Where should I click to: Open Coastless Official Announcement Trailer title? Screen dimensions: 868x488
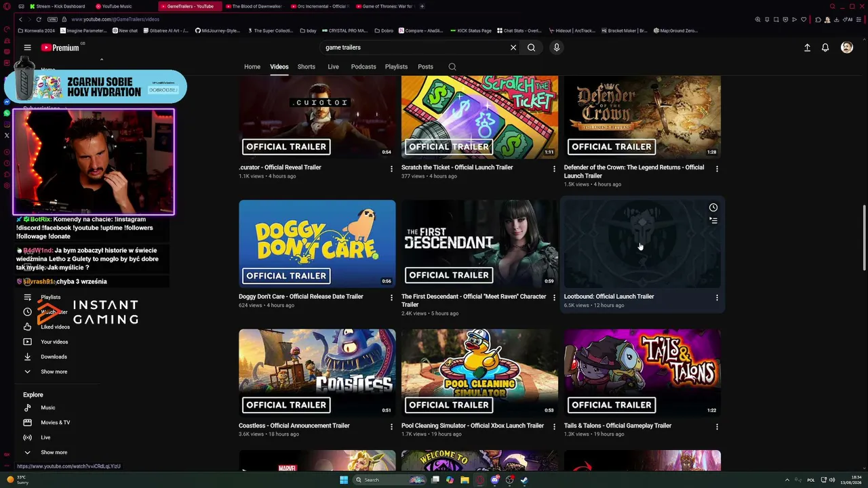coord(294,426)
